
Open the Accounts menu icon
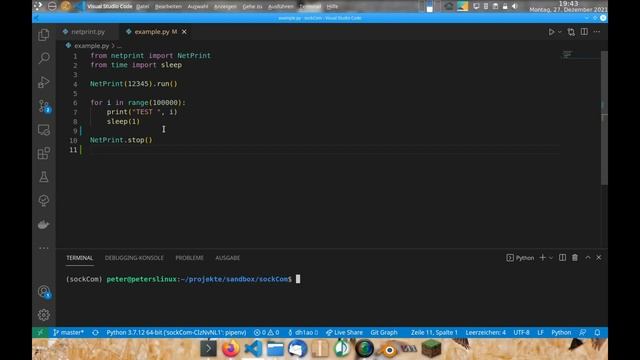[44, 292]
